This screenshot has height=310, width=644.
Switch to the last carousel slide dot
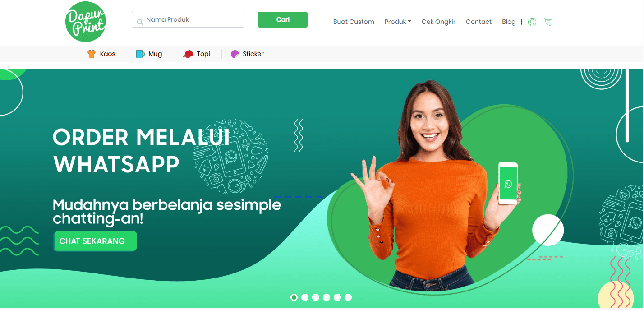pos(348,297)
